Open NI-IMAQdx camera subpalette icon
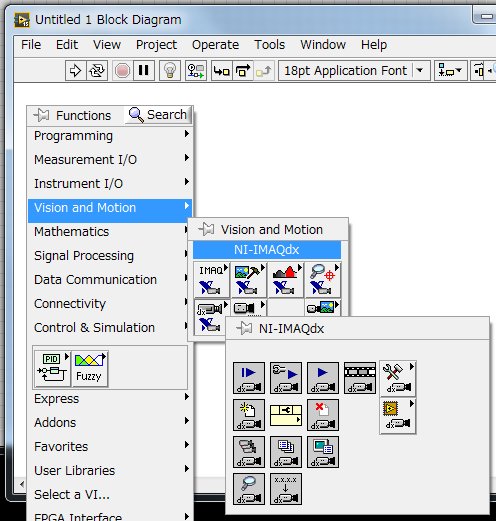496x521 pixels. point(210,317)
